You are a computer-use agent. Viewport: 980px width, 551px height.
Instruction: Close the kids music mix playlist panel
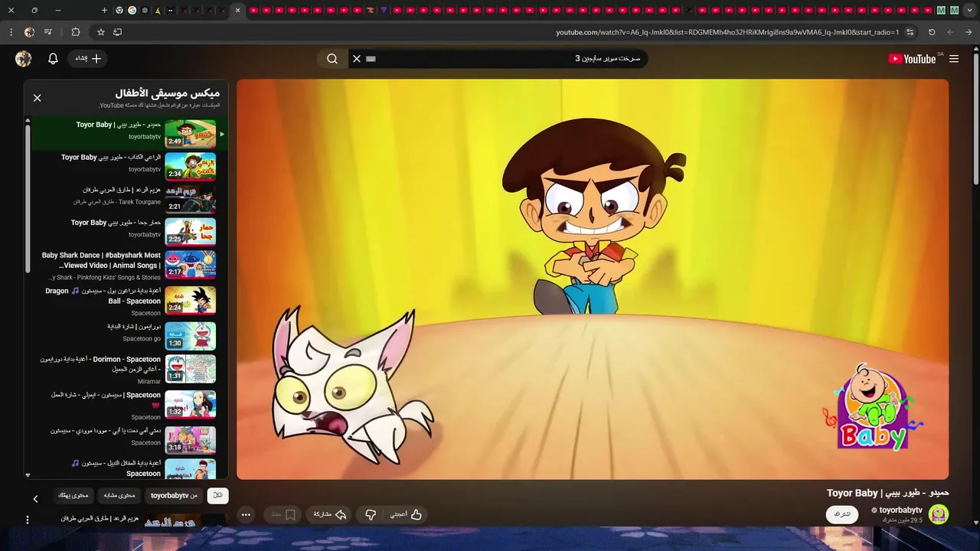(37, 98)
